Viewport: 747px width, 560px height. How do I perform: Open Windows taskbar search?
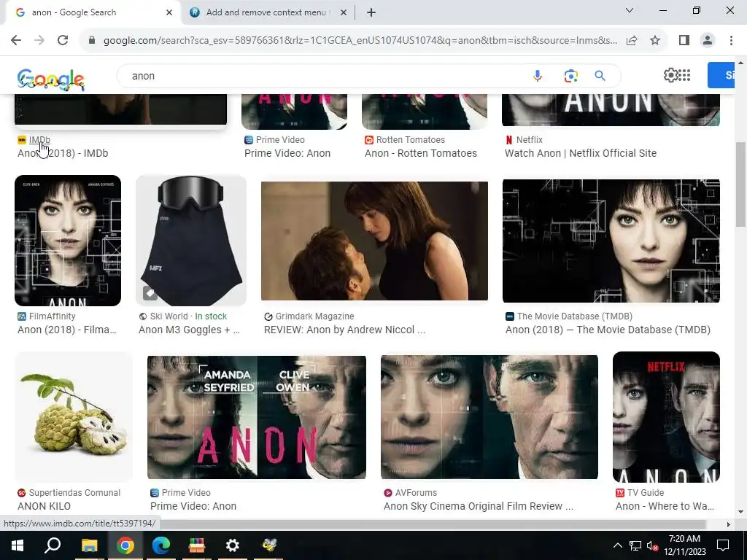pyautogui.click(x=53, y=545)
